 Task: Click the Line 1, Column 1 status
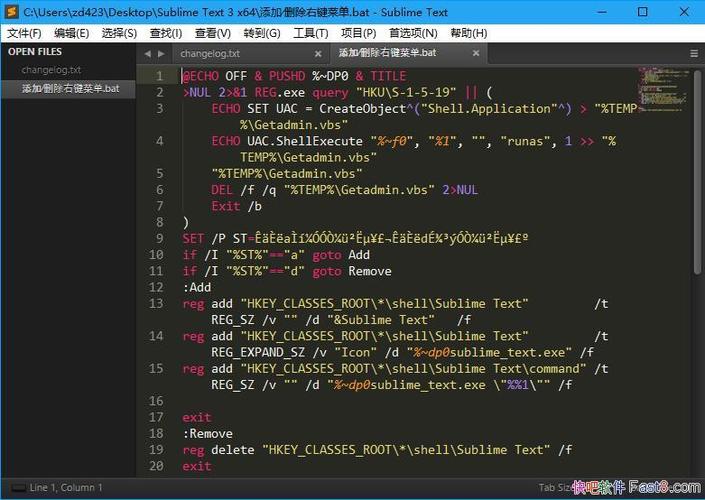[x=66, y=488]
